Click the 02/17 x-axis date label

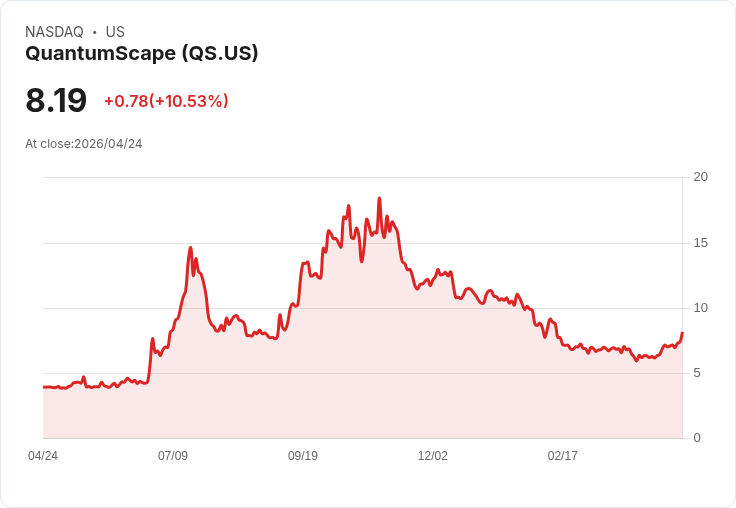point(563,456)
